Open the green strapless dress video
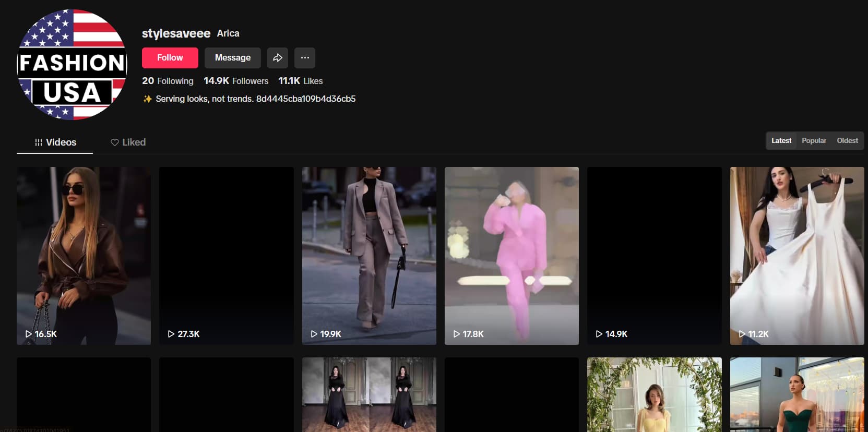 click(x=797, y=394)
